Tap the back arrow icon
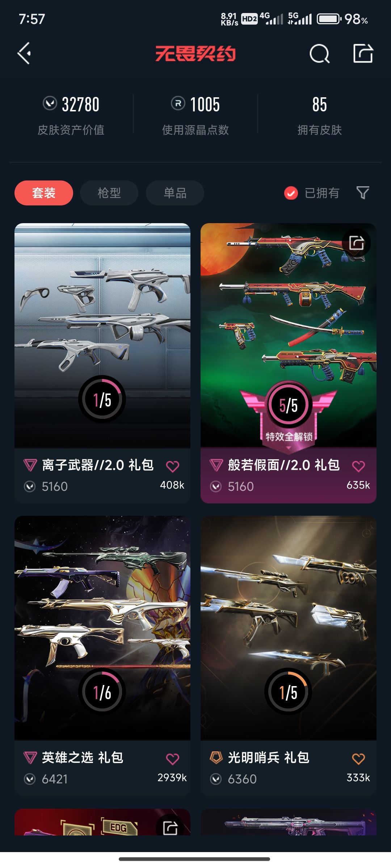391x868 pixels. [24, 54]
